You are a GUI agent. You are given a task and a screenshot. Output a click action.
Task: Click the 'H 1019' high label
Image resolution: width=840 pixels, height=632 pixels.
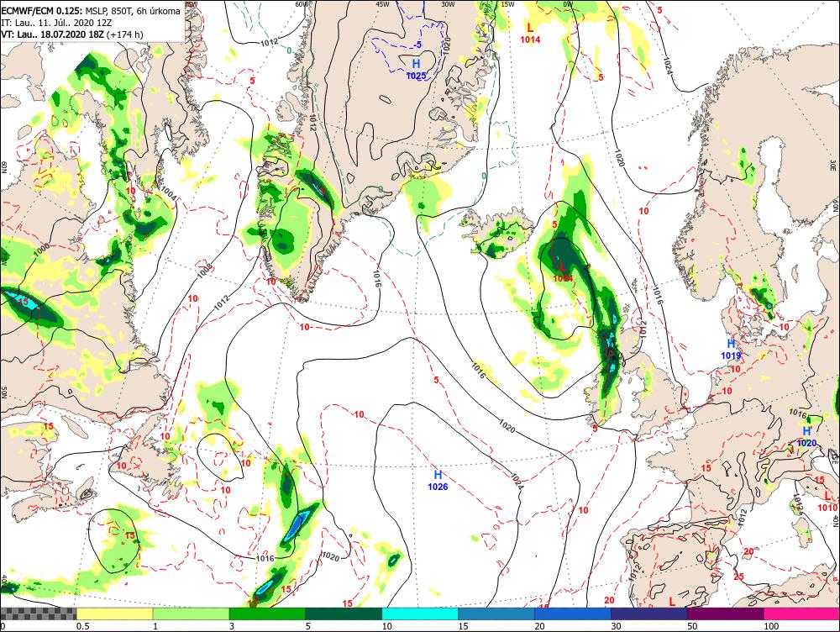pos(731,349)
